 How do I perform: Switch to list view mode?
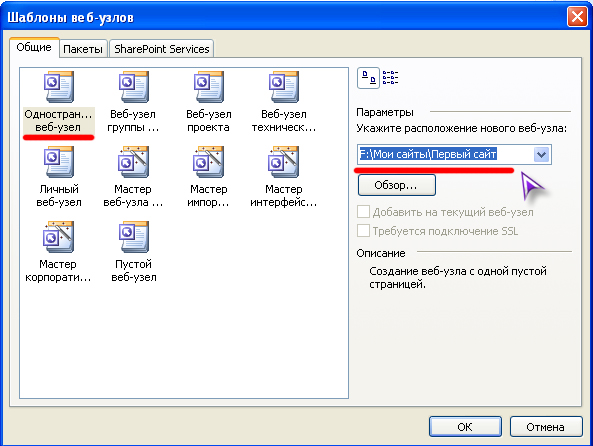(390, 78)
